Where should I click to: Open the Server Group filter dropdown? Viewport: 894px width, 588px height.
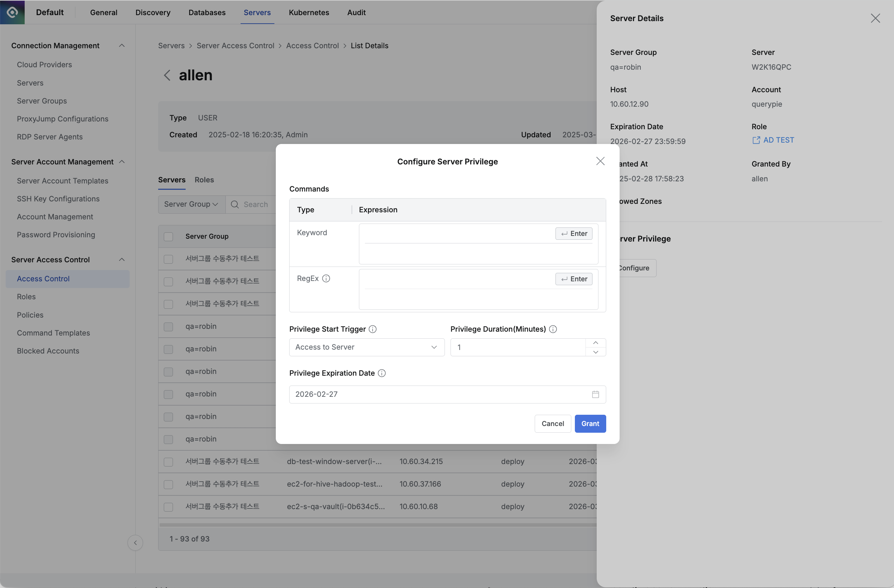pos(191,204)
